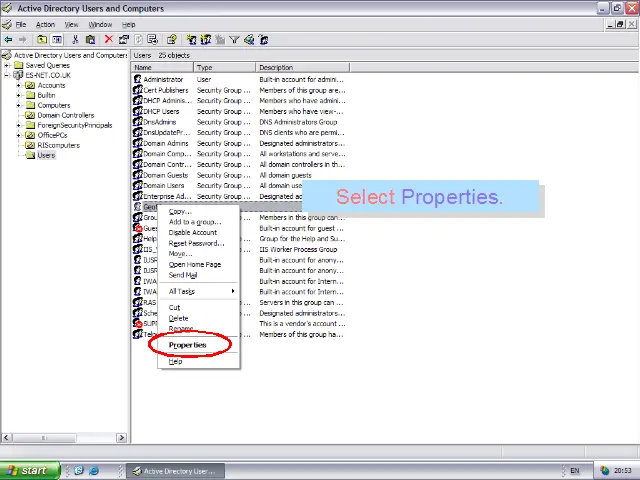Image resolution: width=640 pixels, height=480 pixels.
Task: Sort by the Type column header
Action: [224, 67]
